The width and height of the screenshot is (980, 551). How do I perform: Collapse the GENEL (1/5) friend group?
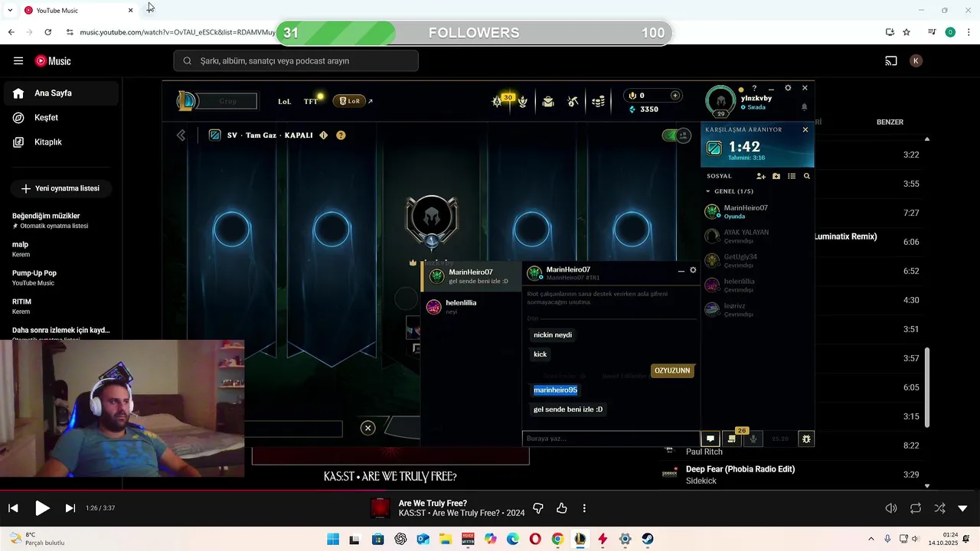tap(730, 191)
